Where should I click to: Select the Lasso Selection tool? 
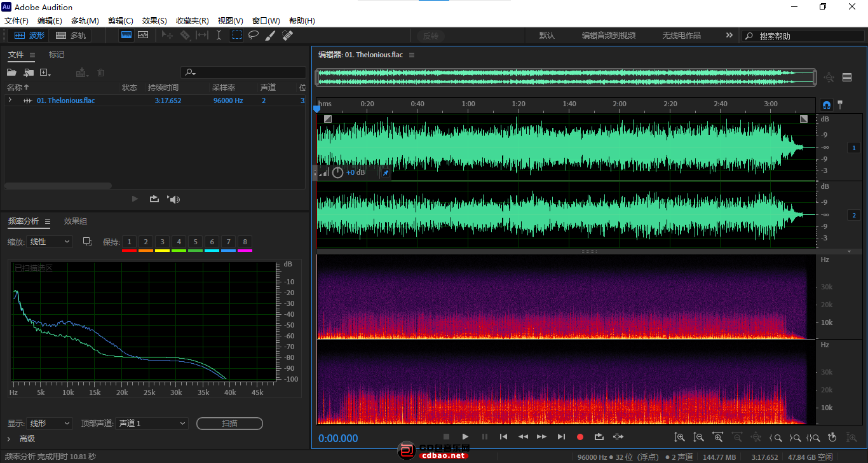coord(254,36)
